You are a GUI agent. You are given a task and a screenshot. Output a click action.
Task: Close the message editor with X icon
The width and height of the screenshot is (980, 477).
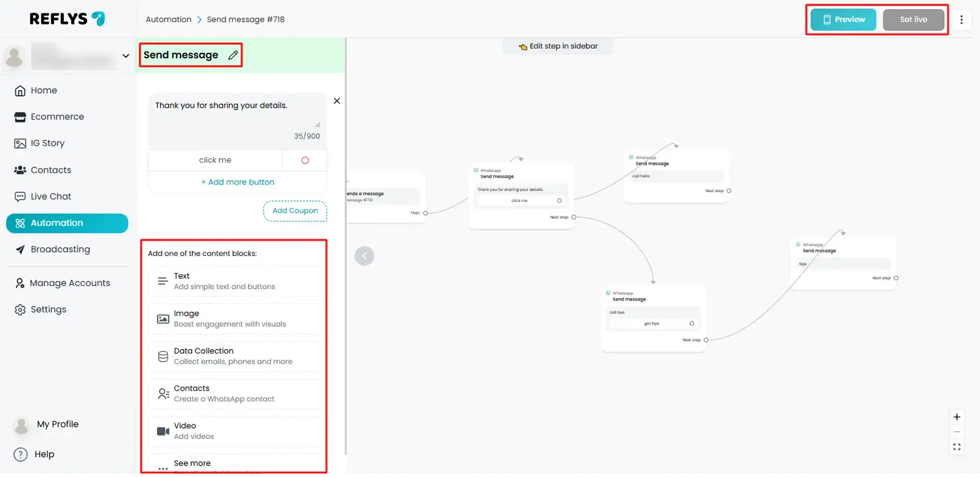(x=337, y=101)
